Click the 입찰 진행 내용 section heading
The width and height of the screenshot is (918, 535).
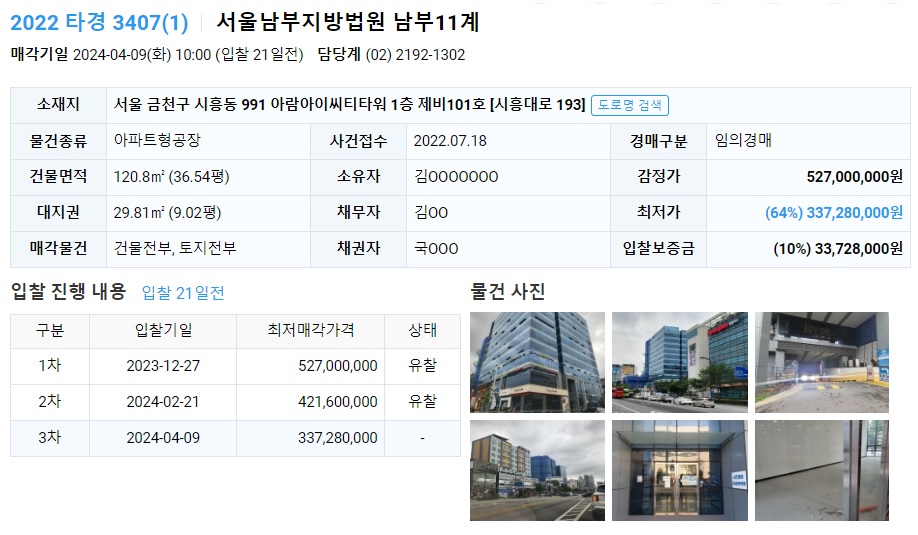point(68,291)
